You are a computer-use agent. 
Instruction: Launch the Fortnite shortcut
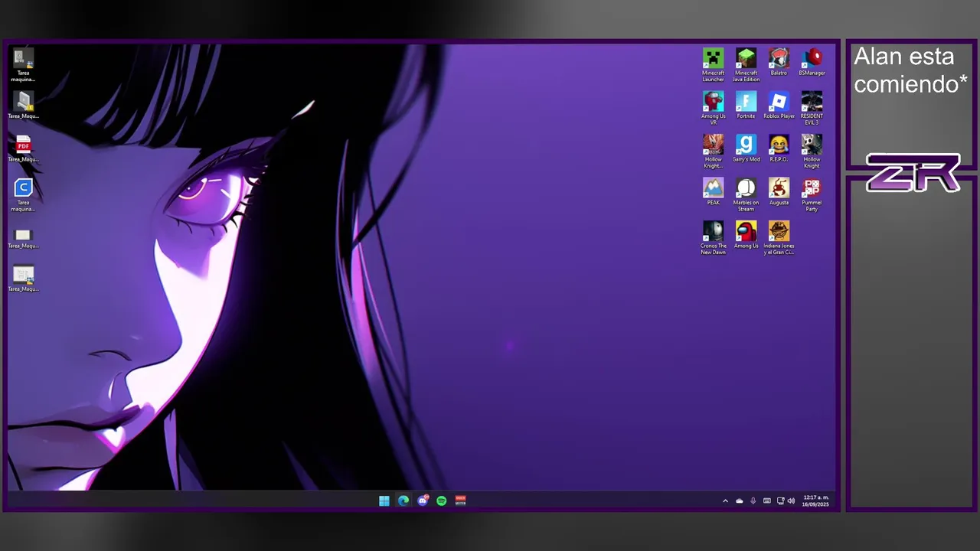[x=746, y=105]
